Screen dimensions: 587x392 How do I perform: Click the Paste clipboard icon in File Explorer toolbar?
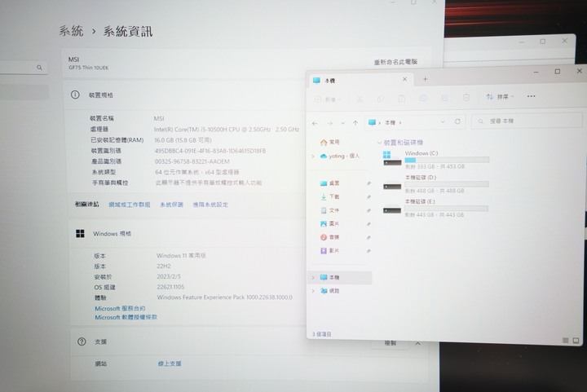pos(402,99)
